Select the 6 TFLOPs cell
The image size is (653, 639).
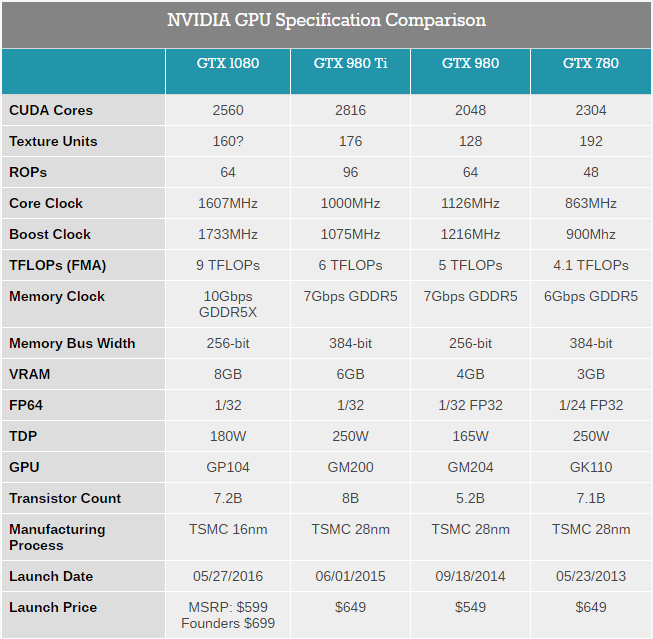point(350,265)
